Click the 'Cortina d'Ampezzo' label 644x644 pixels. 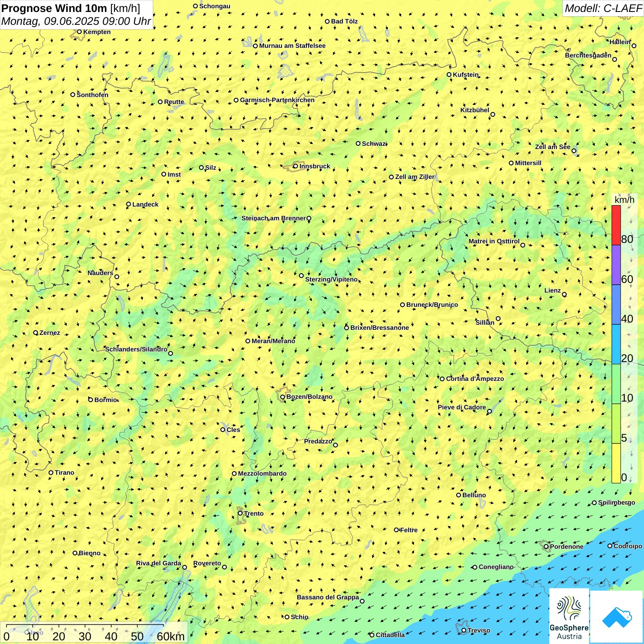click(x=475, y=379)
